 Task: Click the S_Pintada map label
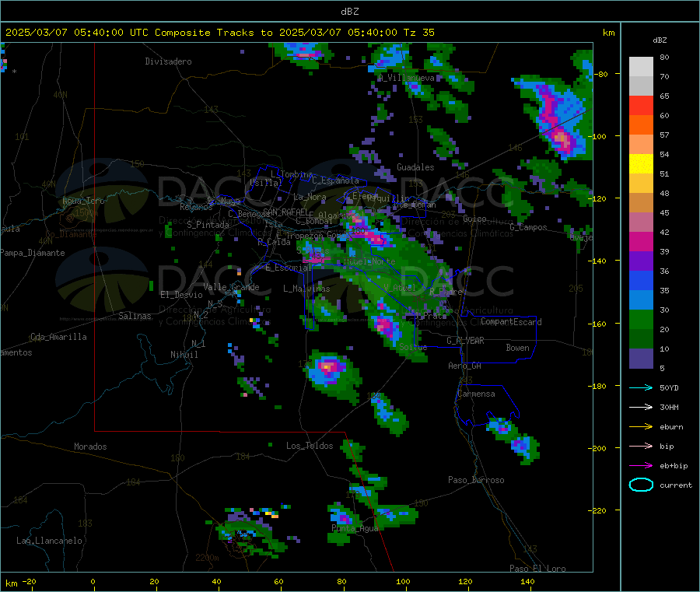coord(208,225)
